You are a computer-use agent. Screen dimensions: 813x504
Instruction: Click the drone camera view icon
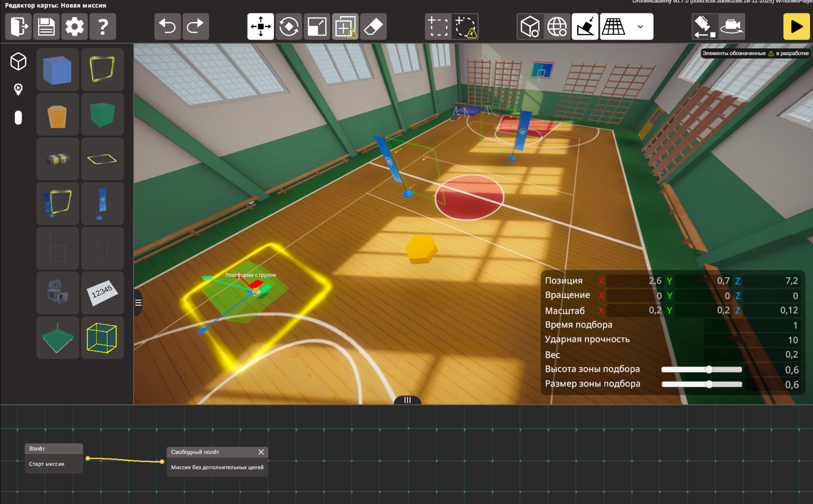(732, 27)
